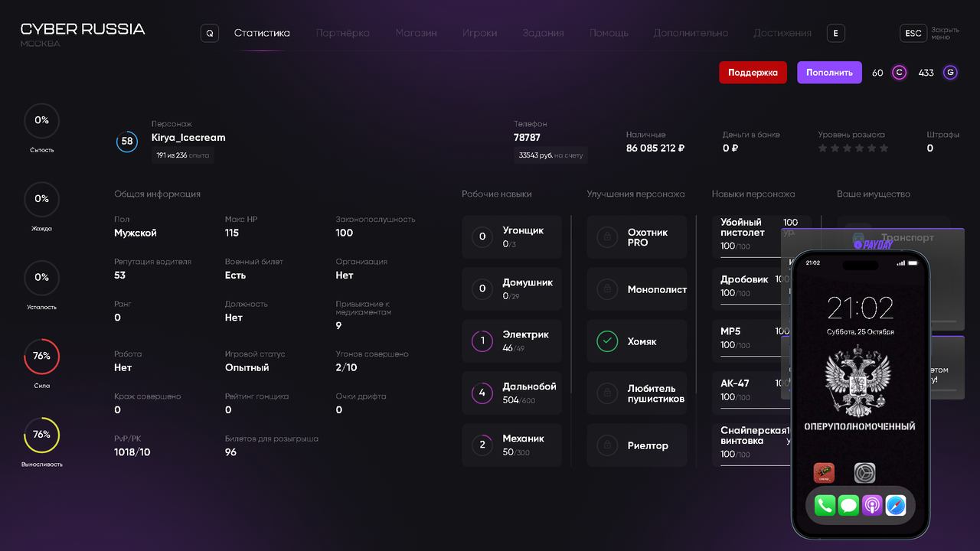Click the green checkmark on Хомяк

click(607, 341)
